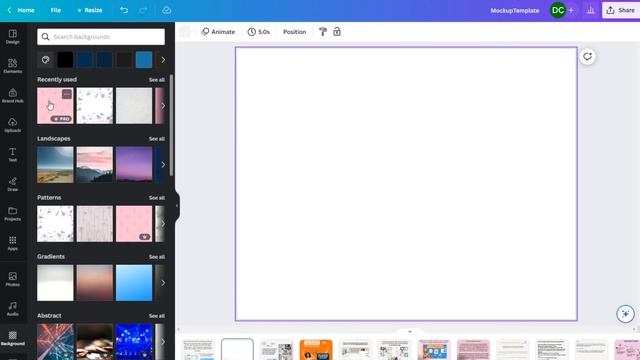Screen dimensions: 640x360
Task: Open the Projects folder panel
Action: tap(13, 213)
